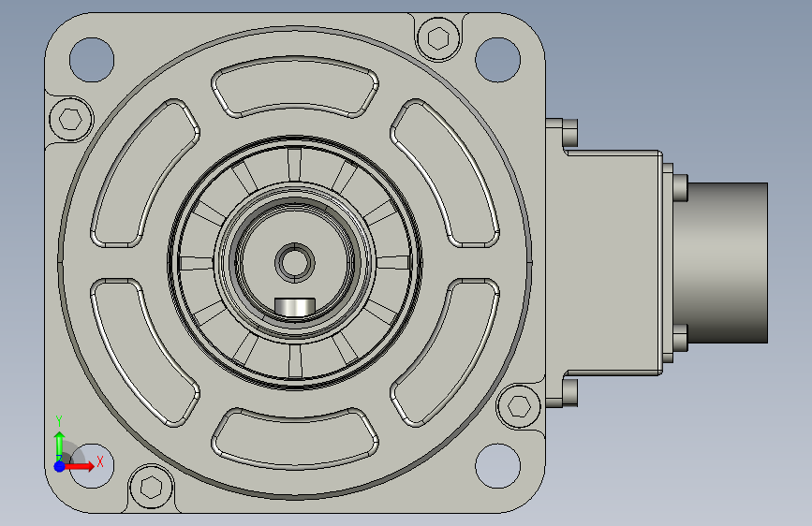Select the upper-left curved slot
The image size is (812, 526).
pos(145,173)
